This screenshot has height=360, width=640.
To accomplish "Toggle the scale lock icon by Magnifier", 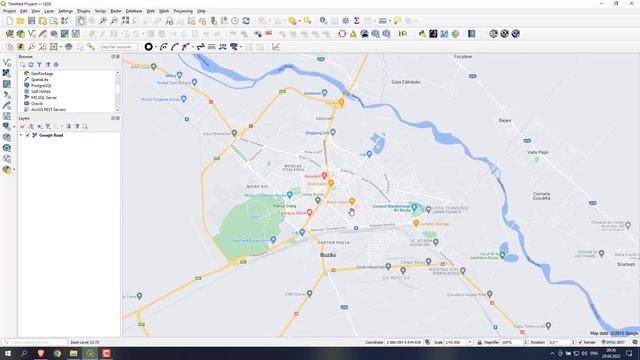I will coord(480,342).
